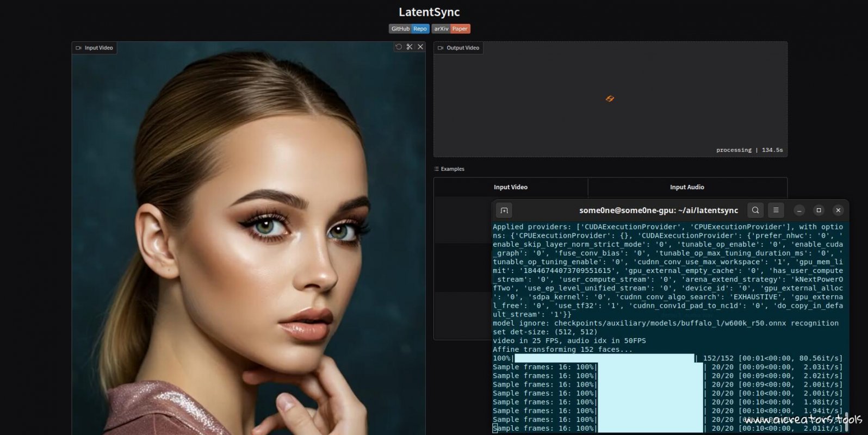Screen dimensions: 868x435
Task: Click the scissors trim icon on Input Video
Action: 410,47
